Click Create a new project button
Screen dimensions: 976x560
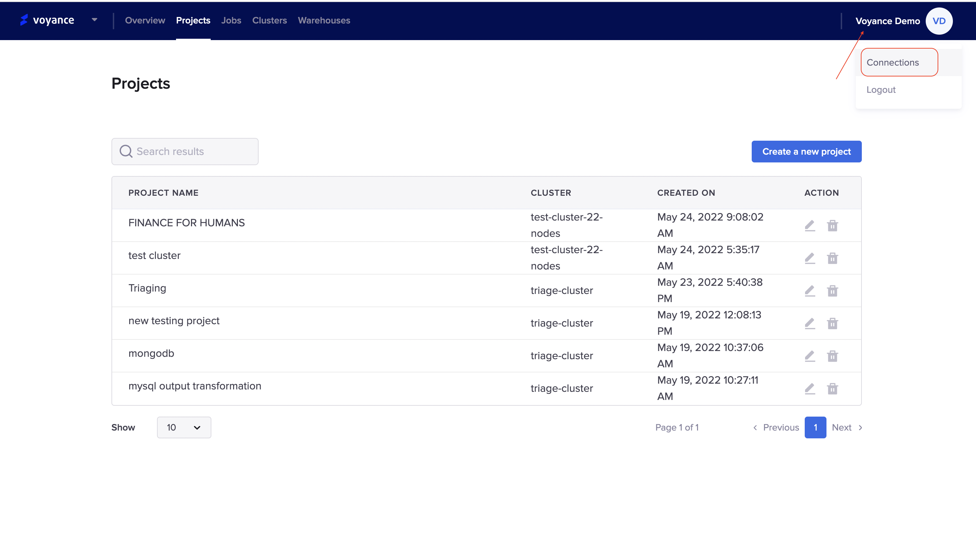click(806, 152)
